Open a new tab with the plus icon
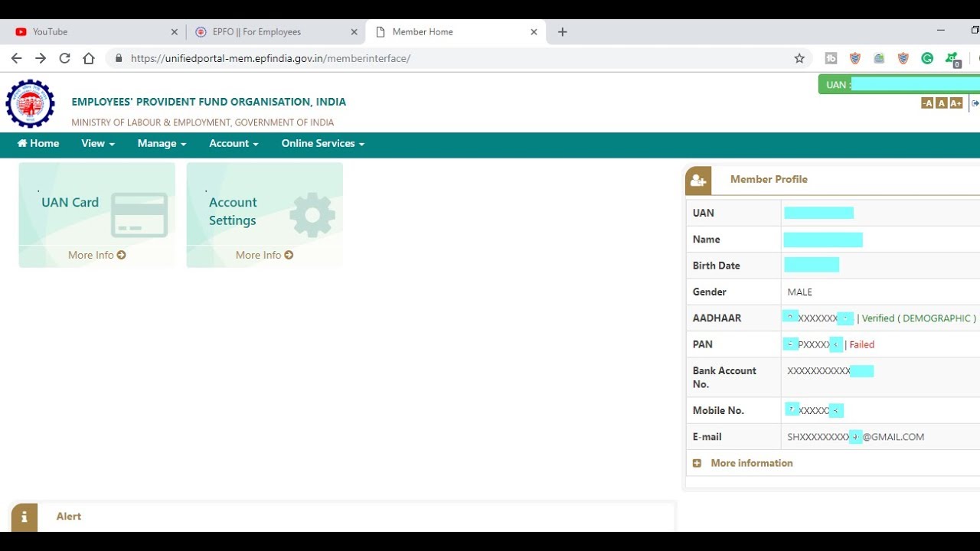 (563, 31)
